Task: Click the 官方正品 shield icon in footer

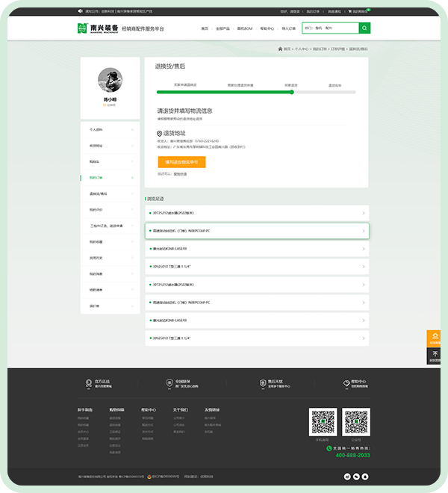Action: [x=89, y=382]
